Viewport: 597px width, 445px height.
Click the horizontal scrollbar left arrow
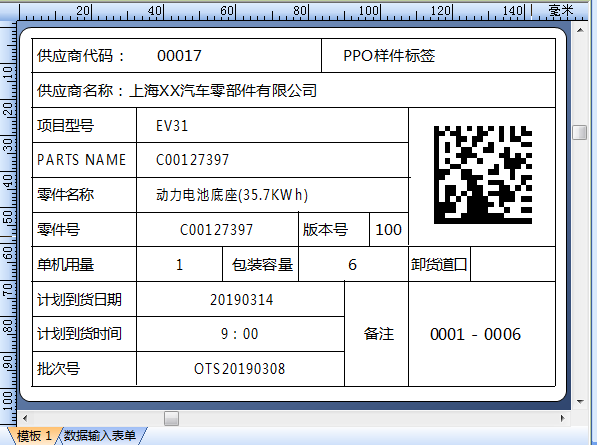(25, 418)
